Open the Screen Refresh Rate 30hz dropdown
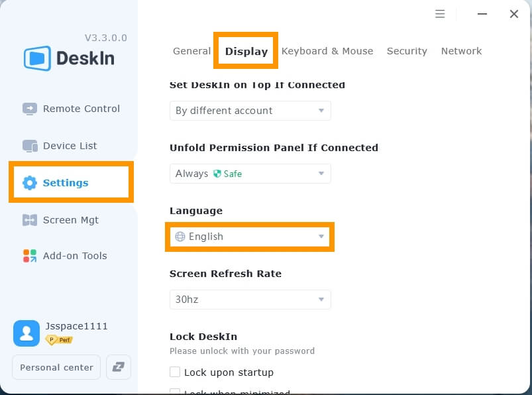The height and width of the screenshot is (395, 532). 250,300
